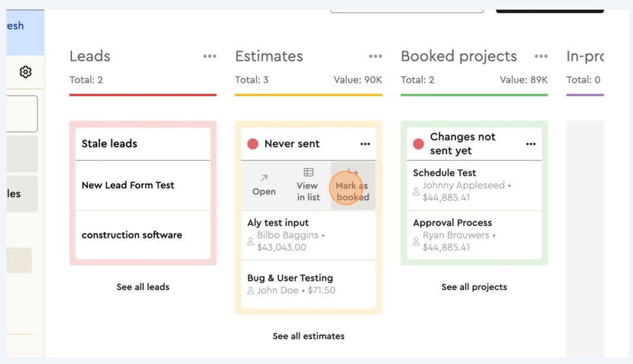Open the Bug & User Testing estimate
The width and height of the screenshot is (633, 364).
(x=290, y=278)
